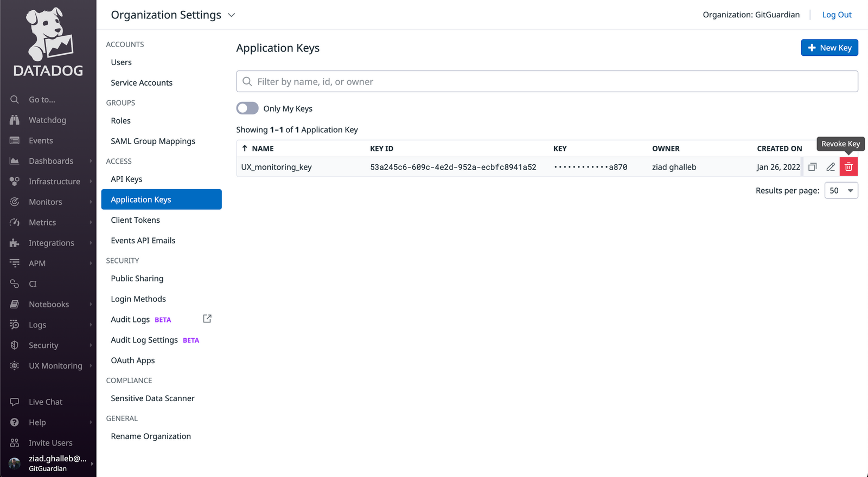Click the UX_monitoring_key name cell

[277, 167]
